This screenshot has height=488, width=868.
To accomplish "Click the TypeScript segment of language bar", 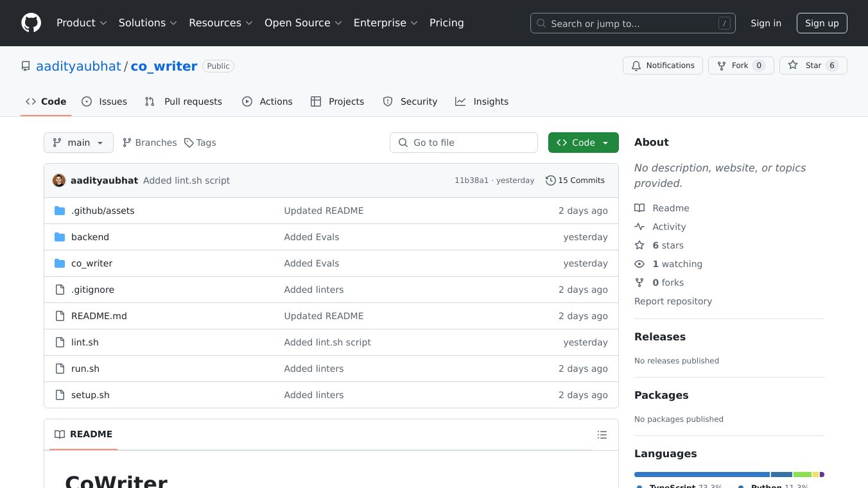I will pos(701,475).
